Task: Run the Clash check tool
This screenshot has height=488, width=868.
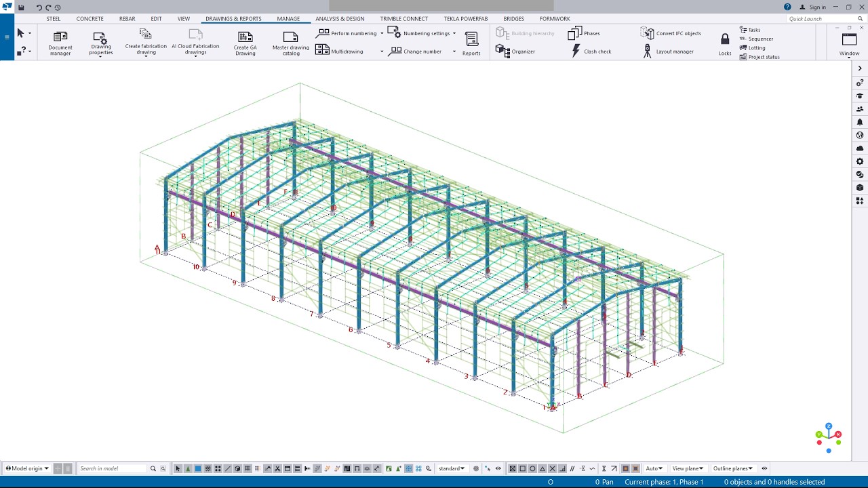Action: (591, 51)
